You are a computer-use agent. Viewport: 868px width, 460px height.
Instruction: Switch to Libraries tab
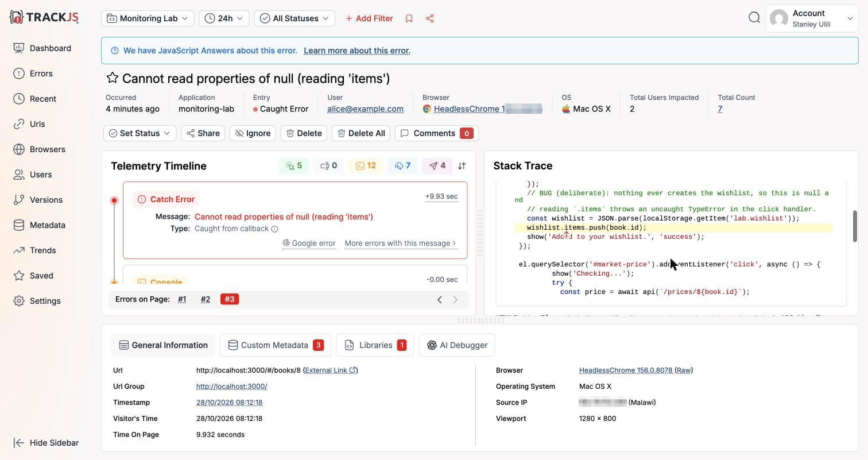[x=375, y=345]
